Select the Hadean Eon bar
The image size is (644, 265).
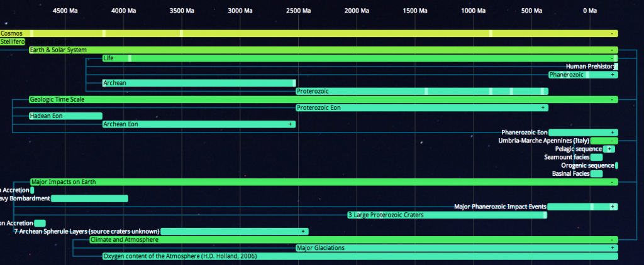(x=65, y=116)
